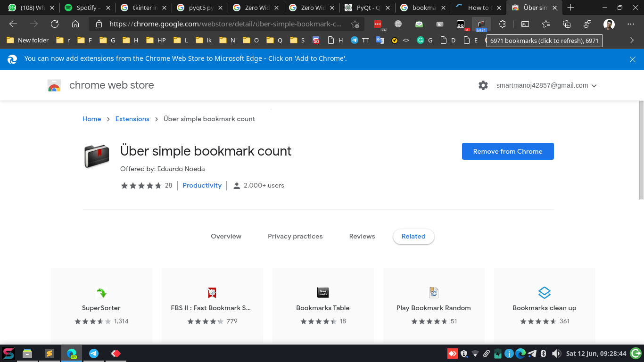The image size is (644, 362).
Task: Select the Privacy practices tab
Action: [295, 236]
